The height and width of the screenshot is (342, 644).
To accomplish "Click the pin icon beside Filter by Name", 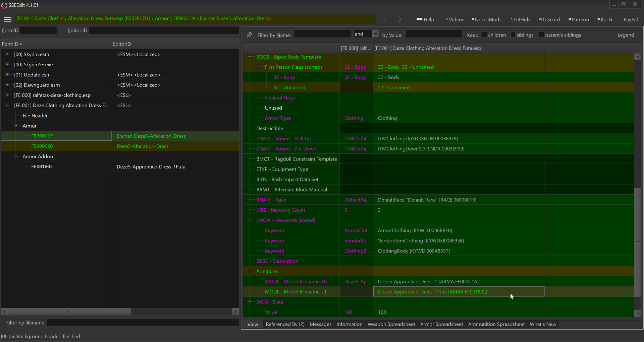I will [250, 35].
